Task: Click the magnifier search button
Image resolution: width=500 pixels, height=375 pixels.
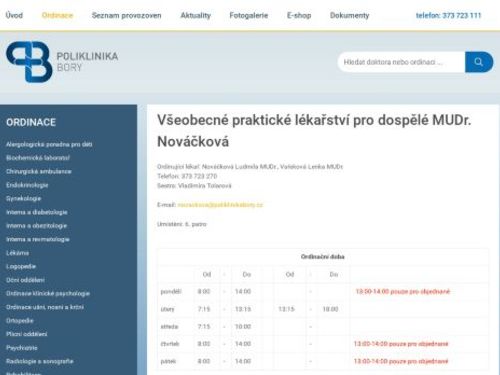Action: pos(479,62)
